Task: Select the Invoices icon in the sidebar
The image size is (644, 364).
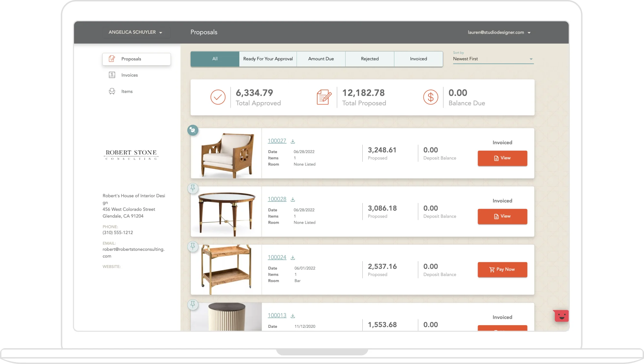Action: click(112, 75)
